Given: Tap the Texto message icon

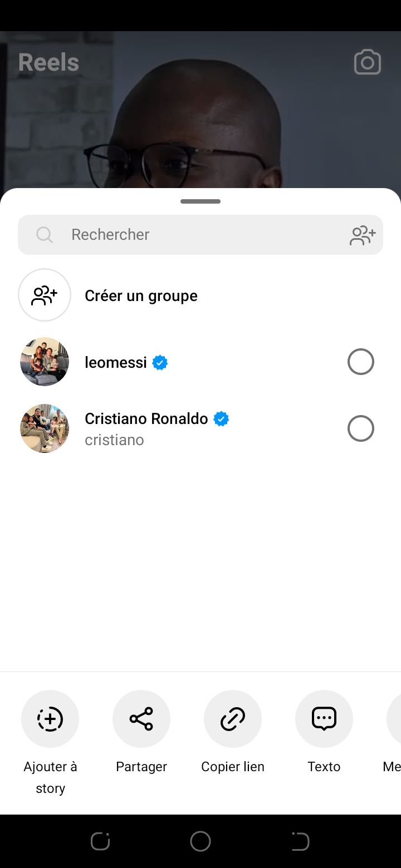Looking at the screenshot, I should [x=324, y=719].
